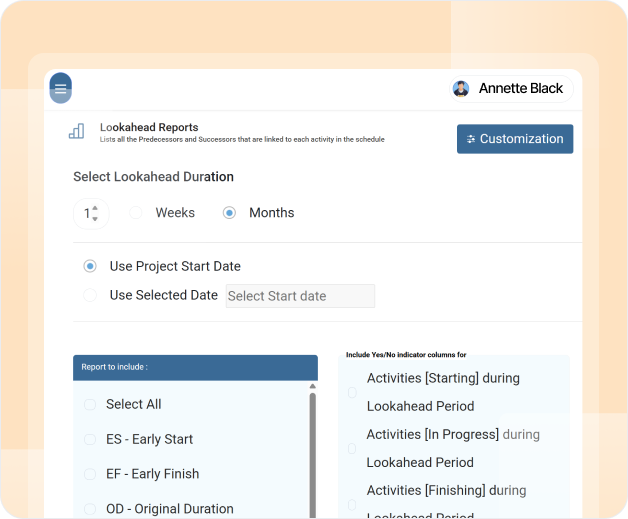
Task: Open the Customization button
Action: (515, 139)
